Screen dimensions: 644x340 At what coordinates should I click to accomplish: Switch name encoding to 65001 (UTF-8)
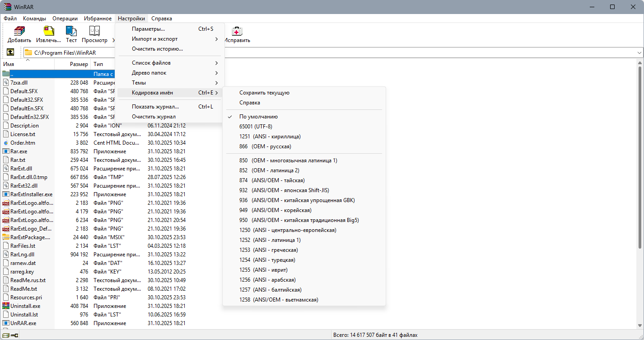point(304,127)
